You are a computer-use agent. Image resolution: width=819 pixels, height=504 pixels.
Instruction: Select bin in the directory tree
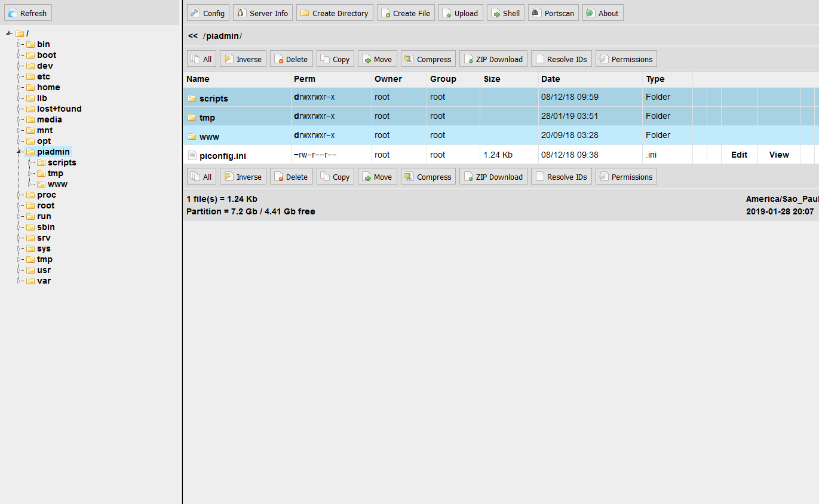point(44,44)
